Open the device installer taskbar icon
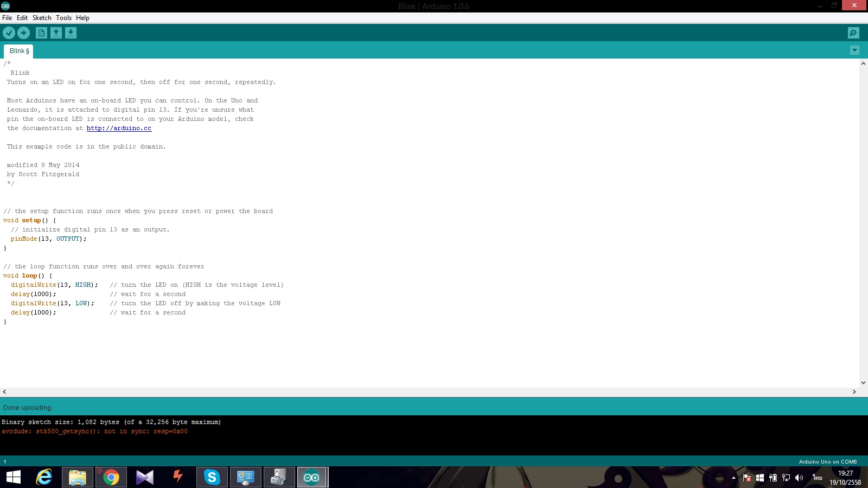868x488 pixels. 279,477
